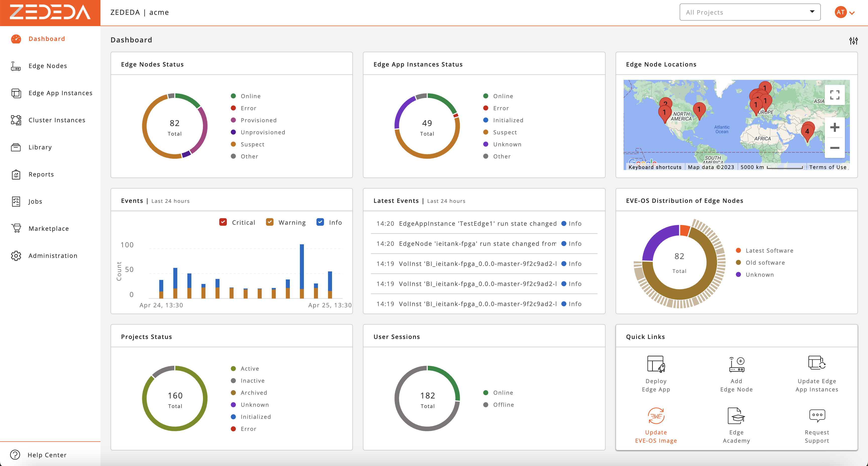This screenshot has height=466, width=868.
Task: Enter fullscreen on the Edge Node Locations map
Action: pos(835,95)
